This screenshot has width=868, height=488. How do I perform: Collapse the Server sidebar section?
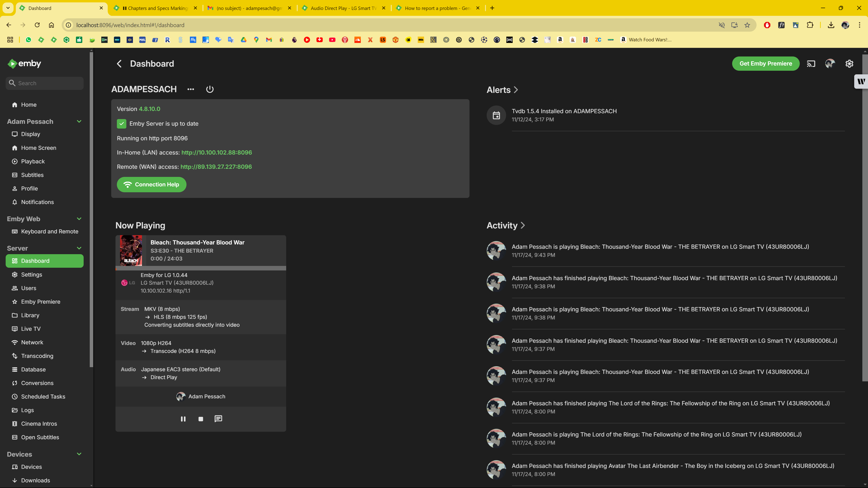tap(79, 248)
